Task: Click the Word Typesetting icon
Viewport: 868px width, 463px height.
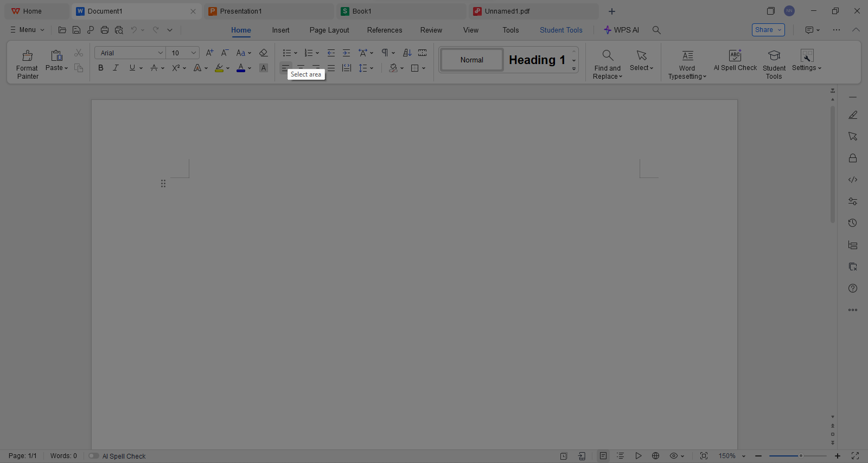Action: click(687, 56)
